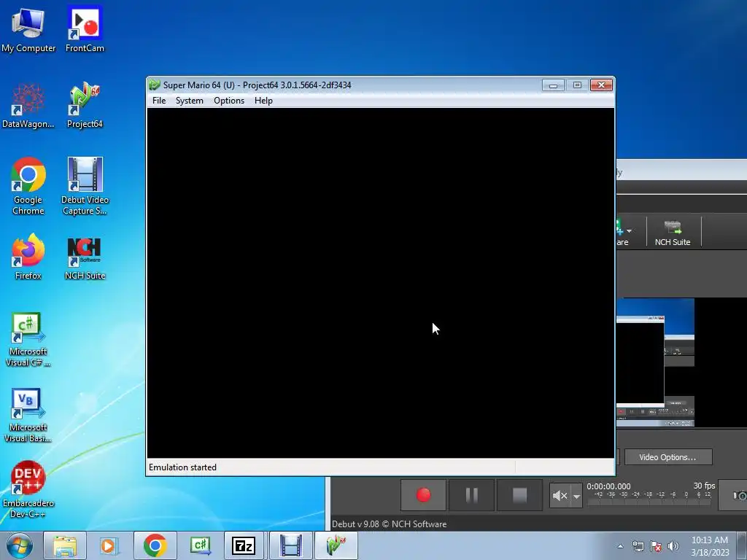The image size is (747, 560).
Task: Open Video Options button
Action: 668,457
